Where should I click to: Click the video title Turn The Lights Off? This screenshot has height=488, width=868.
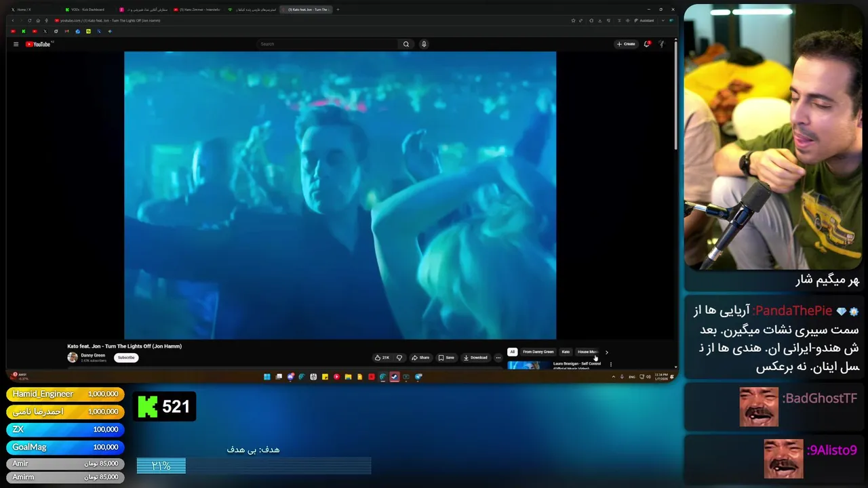124,346
